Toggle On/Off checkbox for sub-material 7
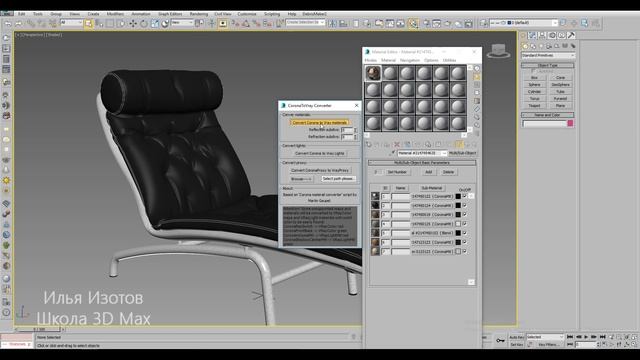 pos(464,251)
